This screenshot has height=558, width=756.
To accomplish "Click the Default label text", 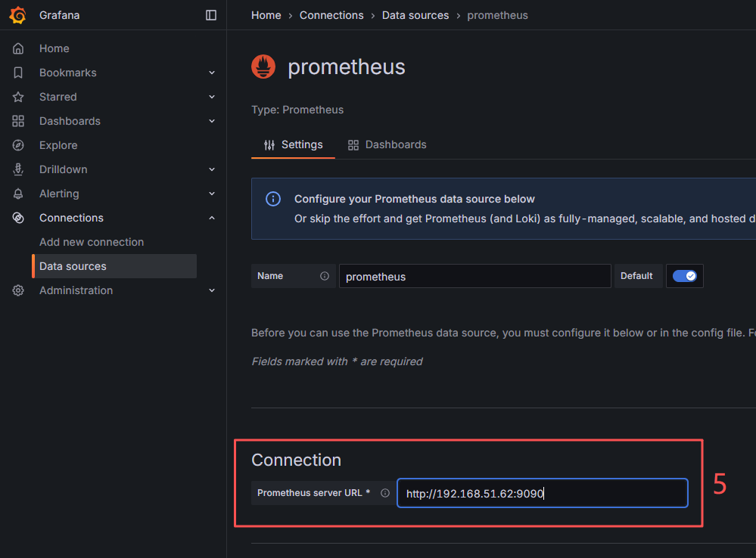I will pos(636,276).
